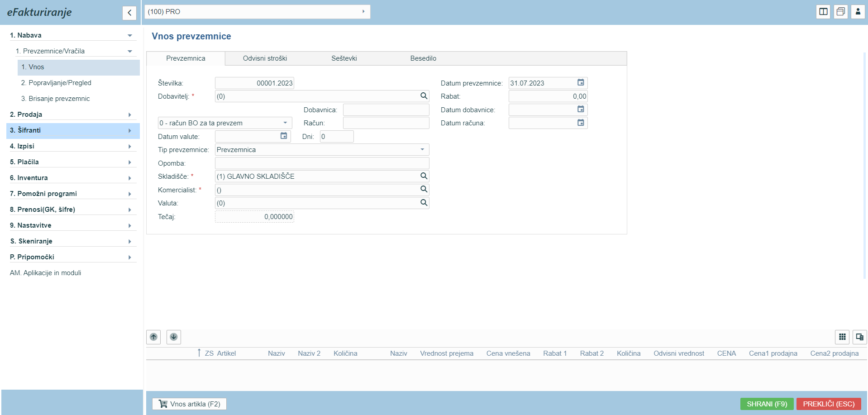
Task: Save with the SHRANI (F9) button
Action: coord(767,404)
